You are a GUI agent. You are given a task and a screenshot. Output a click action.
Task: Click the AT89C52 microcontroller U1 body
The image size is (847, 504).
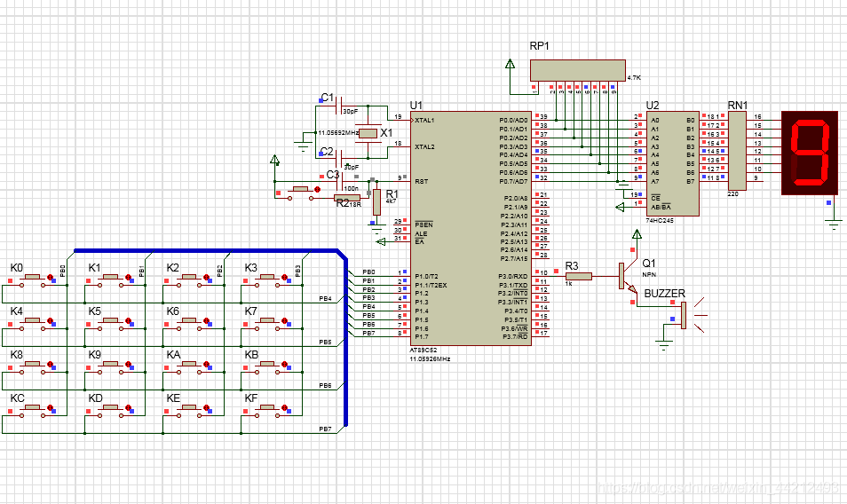(471, 228)
